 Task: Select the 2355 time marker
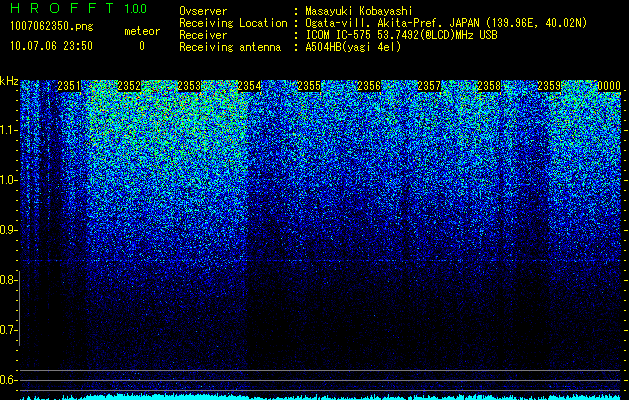tap(309, 86)
